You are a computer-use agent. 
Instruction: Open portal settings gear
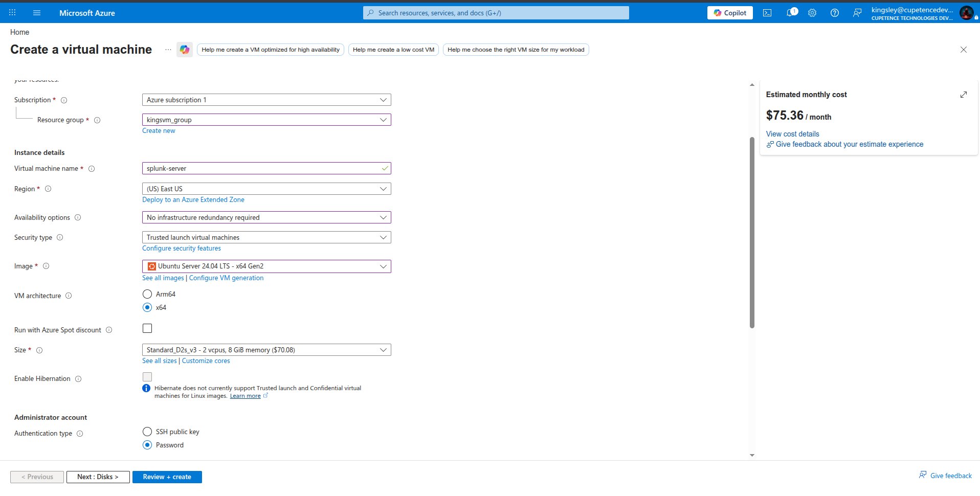[x=812, y=13]
